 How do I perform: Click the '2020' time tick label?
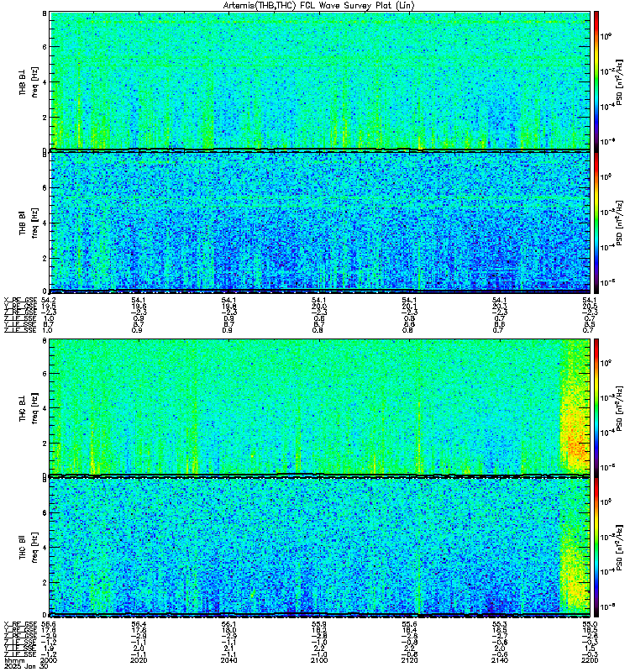tap(139, 660)
